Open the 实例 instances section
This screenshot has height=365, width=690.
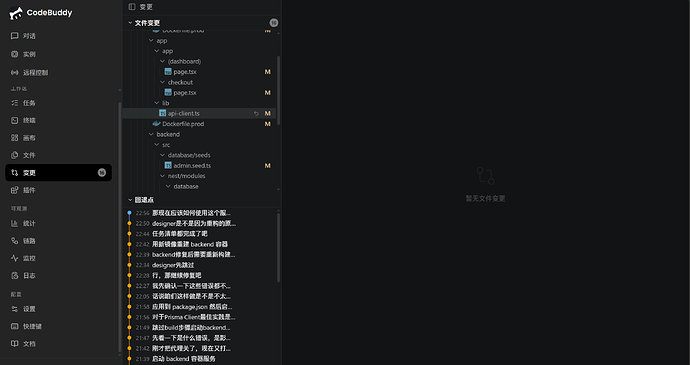point(58,54)
